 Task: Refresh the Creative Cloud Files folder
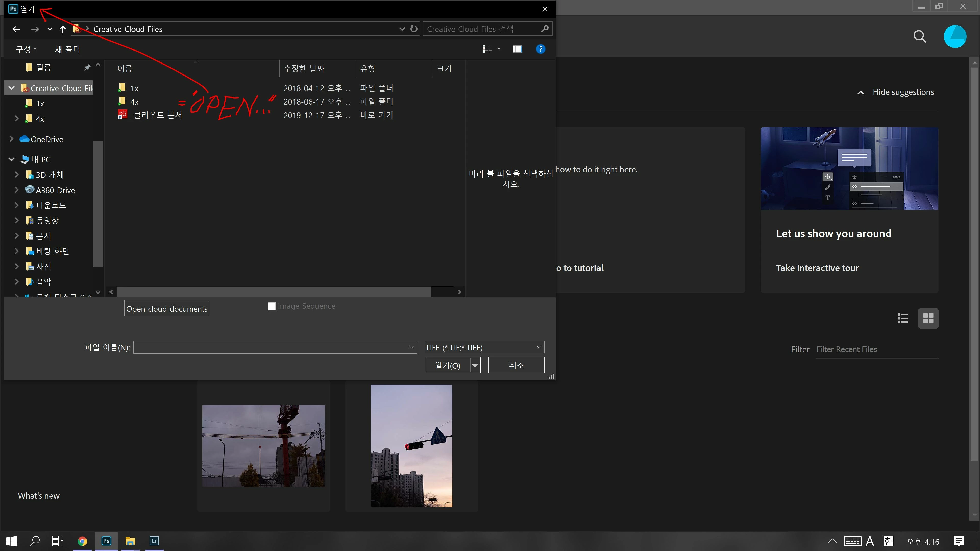(x=414, y=29)
